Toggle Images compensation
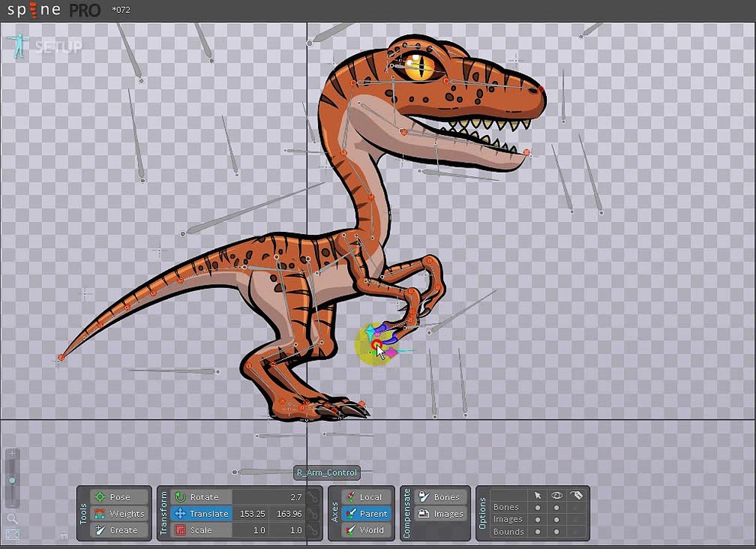 (440, 514)
